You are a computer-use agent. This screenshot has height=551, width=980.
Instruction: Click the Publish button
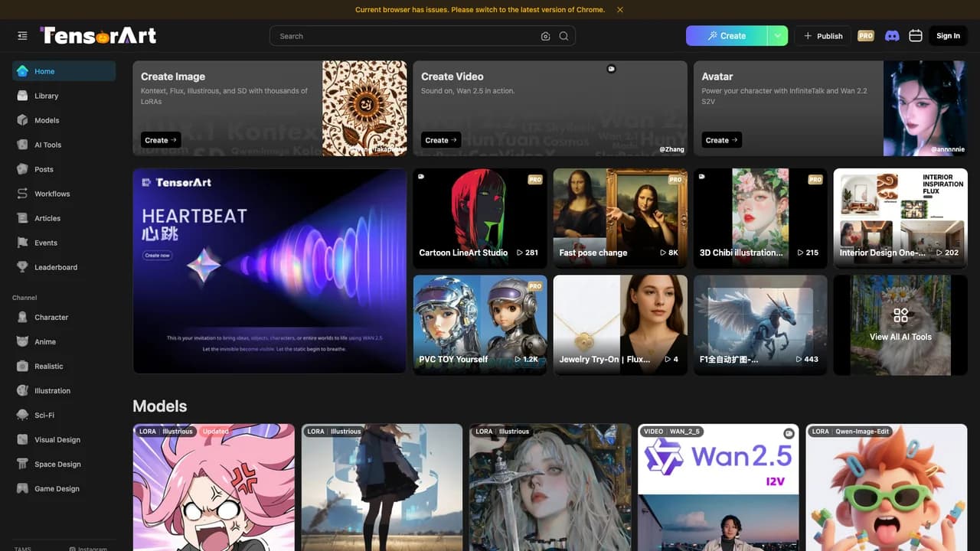823,36
